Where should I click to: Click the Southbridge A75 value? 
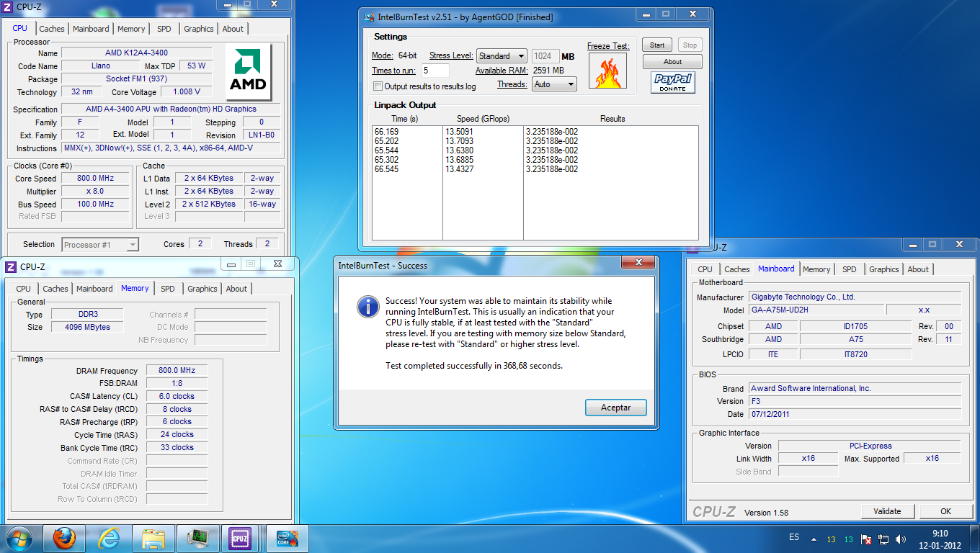(x=856, y=339)
